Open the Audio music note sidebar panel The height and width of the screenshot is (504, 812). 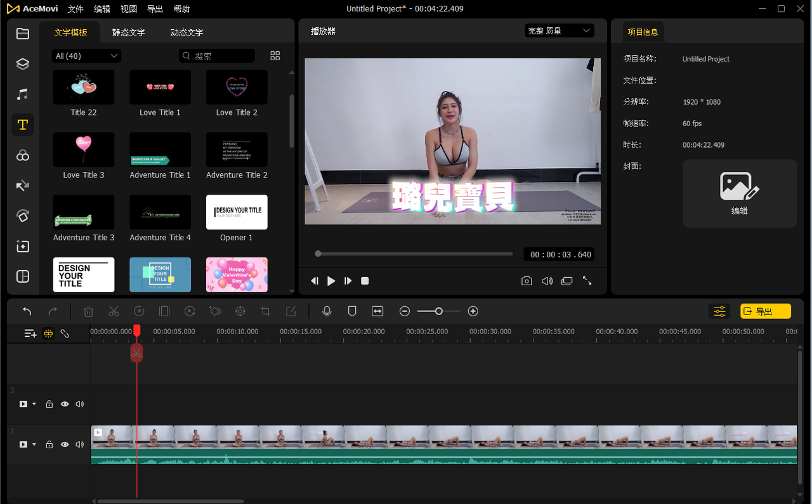click(x=22, y=94)
